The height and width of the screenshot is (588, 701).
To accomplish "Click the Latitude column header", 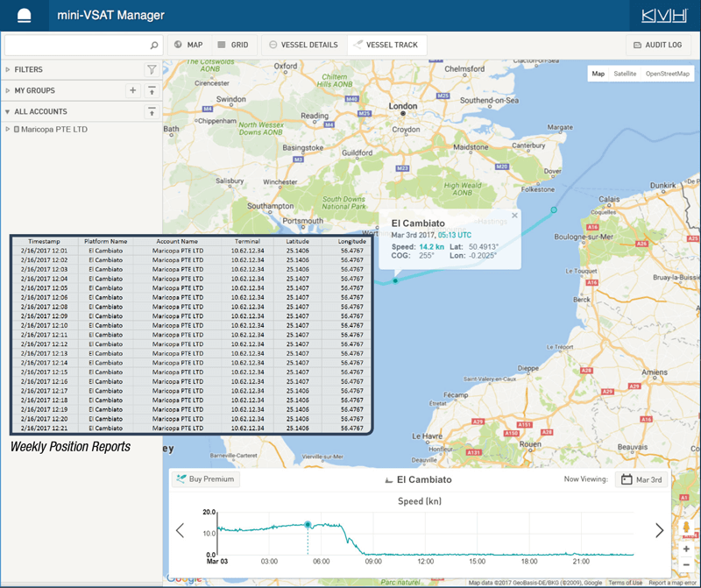I will coord(297,242).
